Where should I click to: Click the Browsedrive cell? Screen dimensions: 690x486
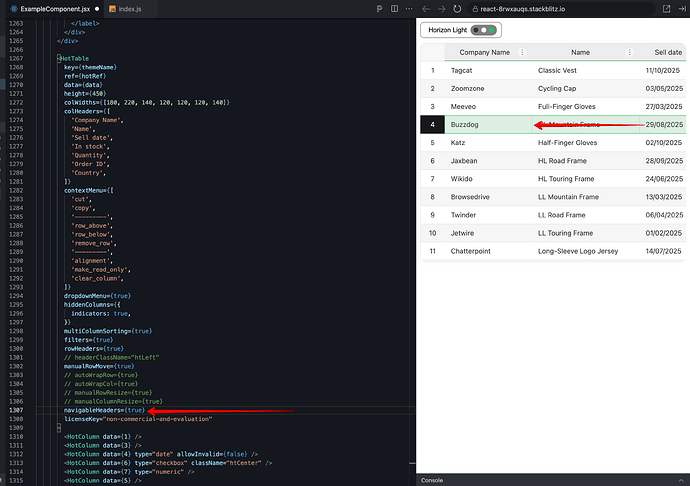pyautogui.click(x=488, y=197)
